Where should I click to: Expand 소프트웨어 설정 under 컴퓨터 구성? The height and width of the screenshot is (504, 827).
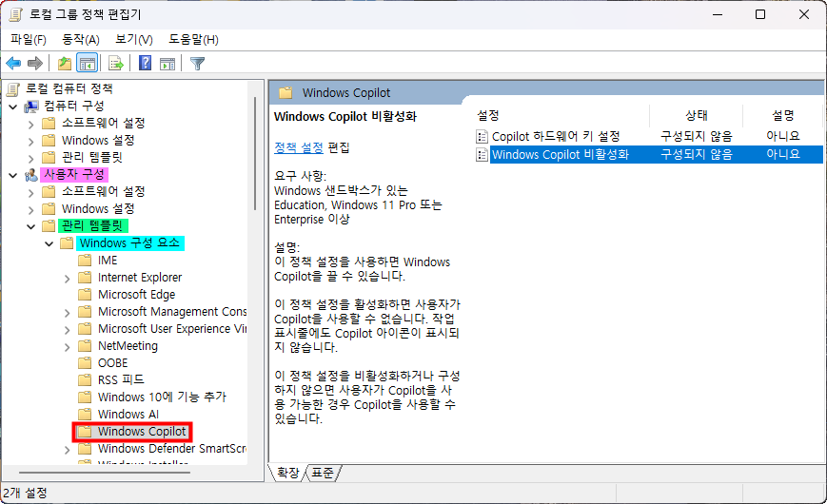point(30,124)
